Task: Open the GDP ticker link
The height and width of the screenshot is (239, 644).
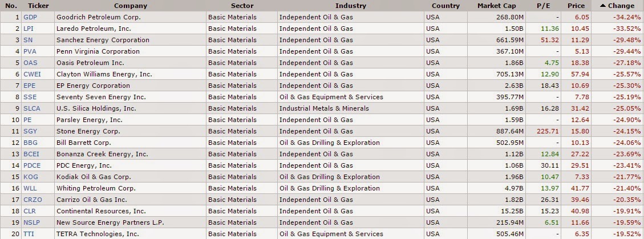Action: 30,17
